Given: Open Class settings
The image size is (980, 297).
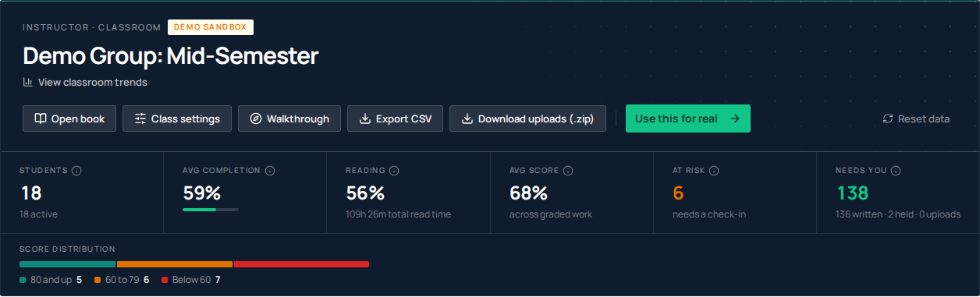Looking at the screenshot, I should (177, 118).
